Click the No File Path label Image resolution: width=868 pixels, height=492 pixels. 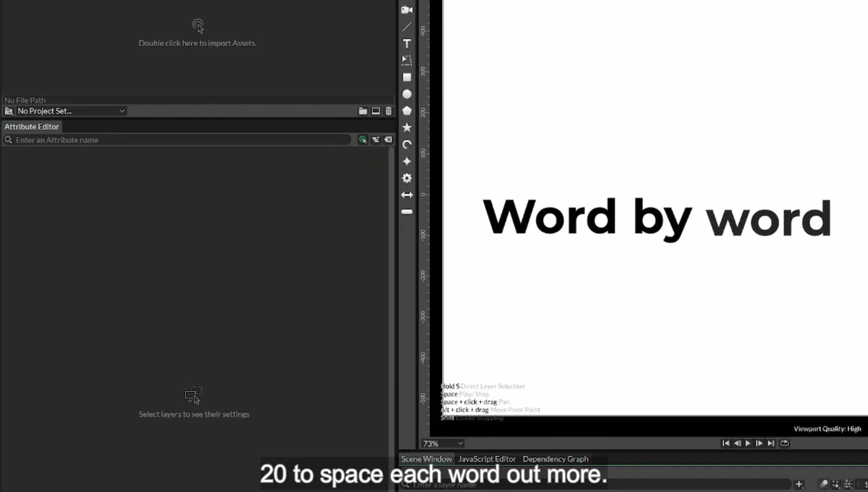coord(25,100)
